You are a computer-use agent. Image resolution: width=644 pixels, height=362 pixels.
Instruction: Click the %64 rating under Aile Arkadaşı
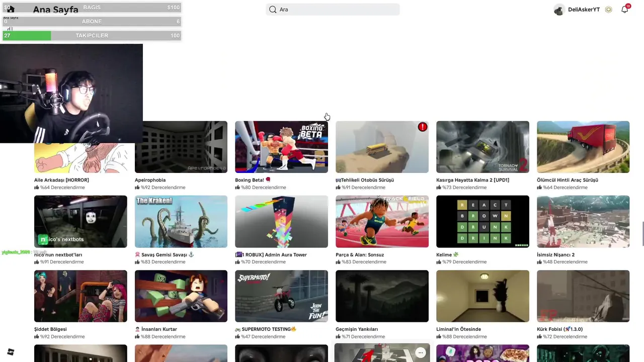tap(62, 188)
